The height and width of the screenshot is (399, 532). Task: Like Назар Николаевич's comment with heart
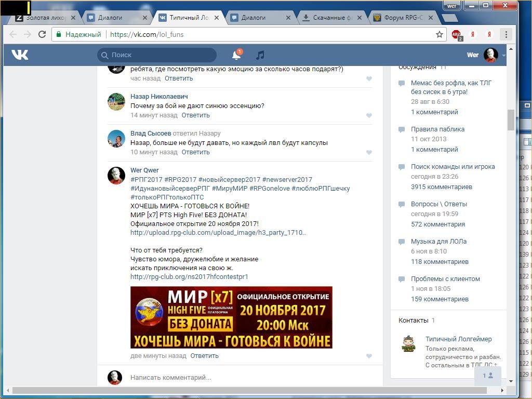pos(369,115)
